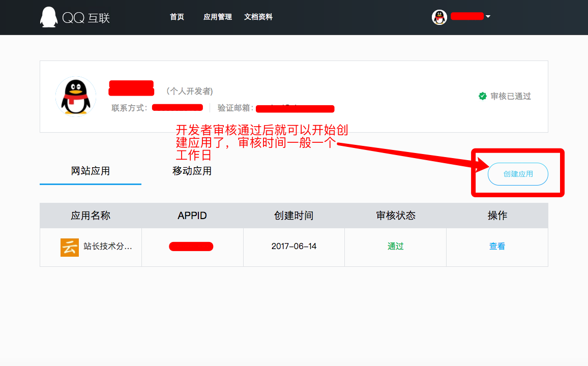588x366 pixels.
Task: Switch to the 网站应用 tab
Action: [91, 171]
